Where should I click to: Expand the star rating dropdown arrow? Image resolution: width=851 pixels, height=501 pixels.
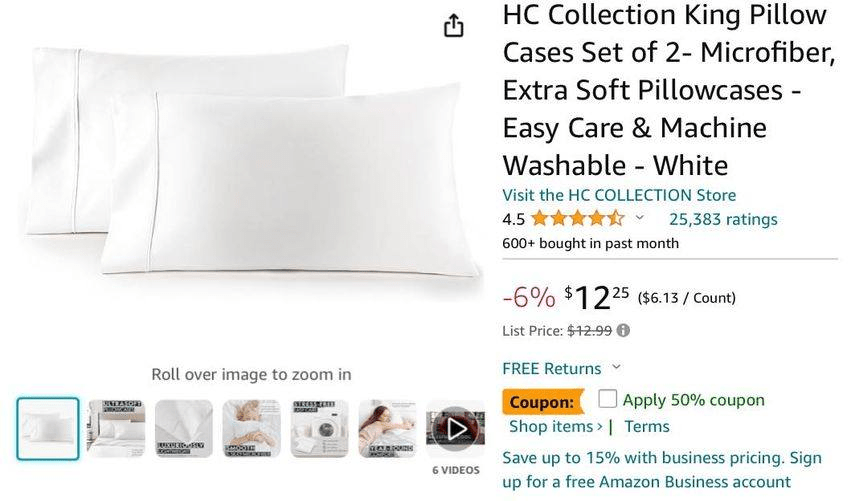(640, 218)
